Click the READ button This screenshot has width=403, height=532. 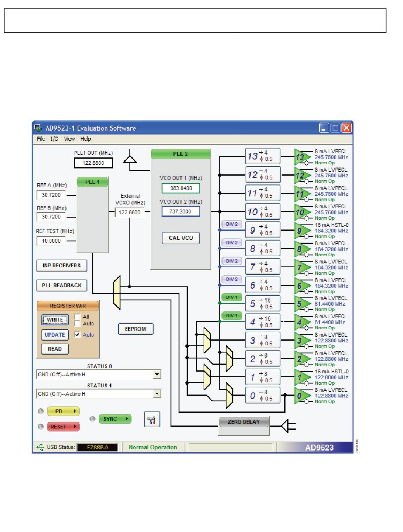[55, 349]
